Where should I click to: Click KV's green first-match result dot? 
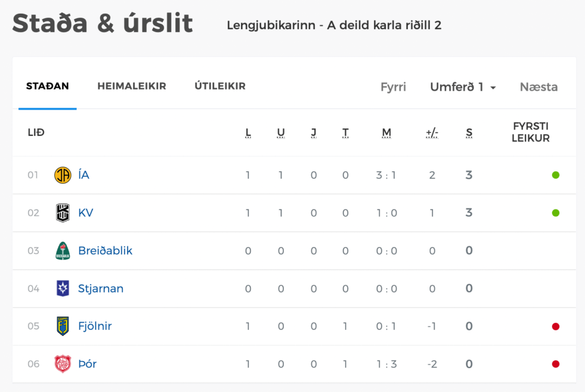tap(555, 213)
